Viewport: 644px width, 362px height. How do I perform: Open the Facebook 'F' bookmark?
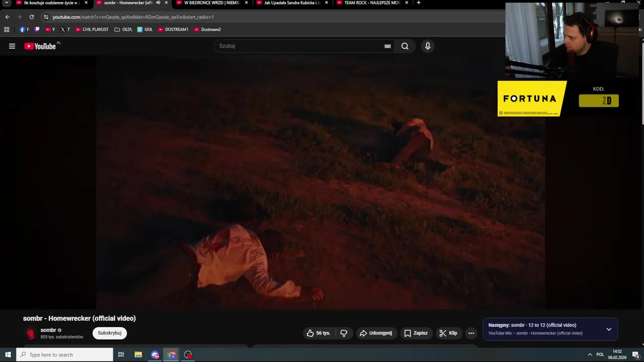point(24,29)
